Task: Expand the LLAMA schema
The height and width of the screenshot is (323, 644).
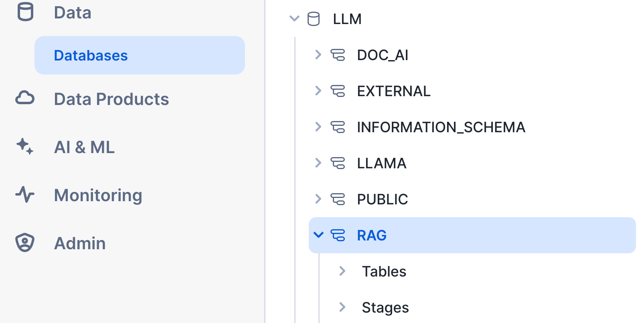Action: (318, 163)
